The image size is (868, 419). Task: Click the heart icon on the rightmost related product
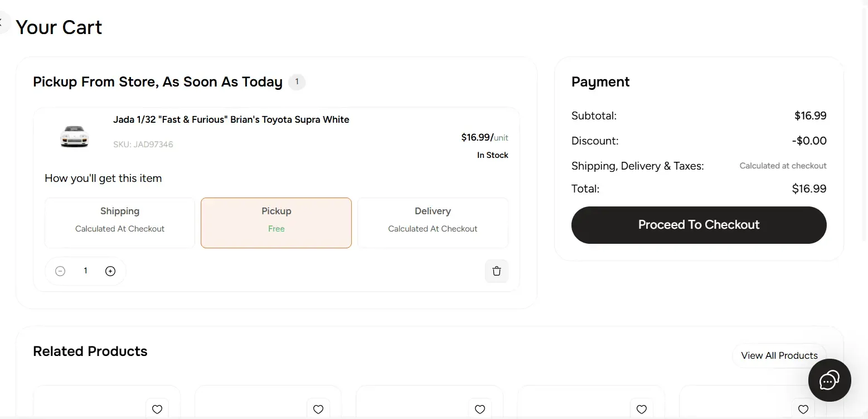coord(803,409)
